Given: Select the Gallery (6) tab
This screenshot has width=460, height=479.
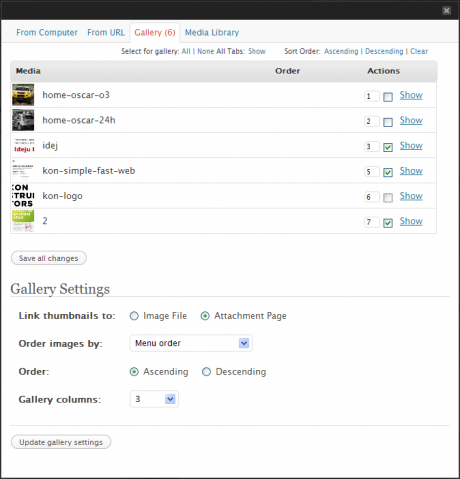Looking at the screenshot, I should [x=155, y=33].
